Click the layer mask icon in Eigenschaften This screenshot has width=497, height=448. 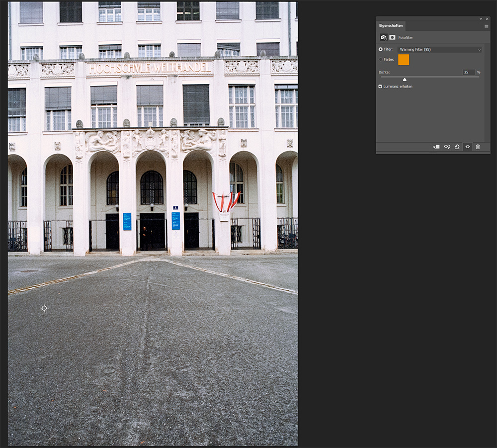click(392, 37)
